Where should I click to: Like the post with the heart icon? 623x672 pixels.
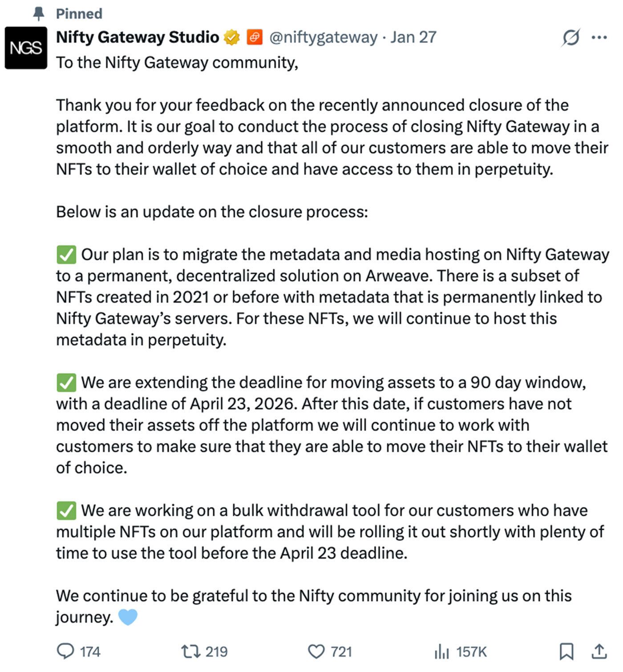point(316,652)
